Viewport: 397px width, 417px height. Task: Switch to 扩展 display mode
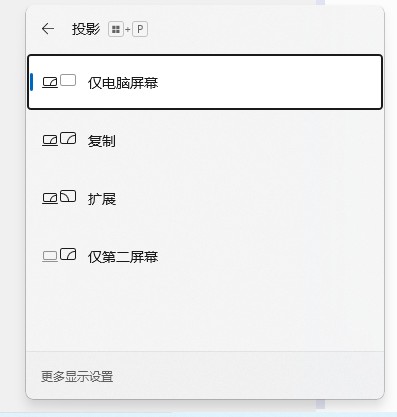(205, 198)
